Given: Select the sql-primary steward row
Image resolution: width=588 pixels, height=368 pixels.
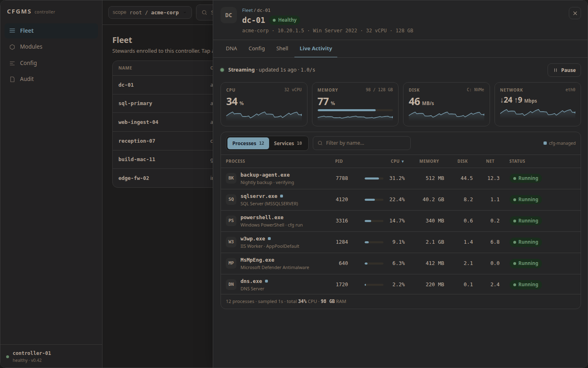Looking at the screenshot, I should coord(163,103).
